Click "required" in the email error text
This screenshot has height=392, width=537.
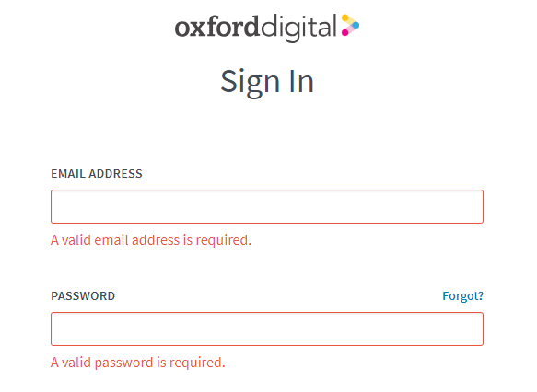click(x=222, y=241)
